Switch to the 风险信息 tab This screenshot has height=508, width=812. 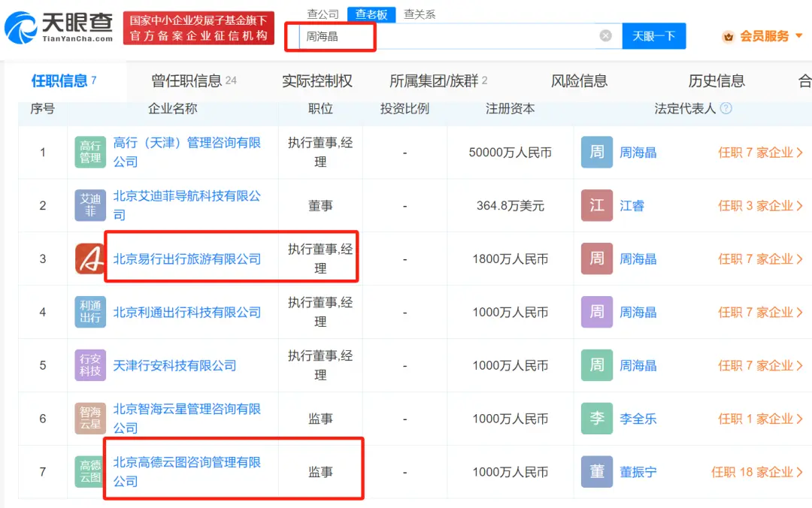pyautogui.click(x=579, y=80)
